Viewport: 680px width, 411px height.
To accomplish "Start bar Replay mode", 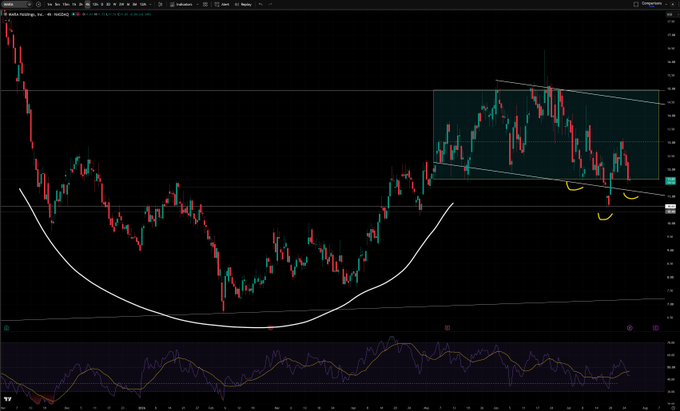I will (x=243, y=4).
